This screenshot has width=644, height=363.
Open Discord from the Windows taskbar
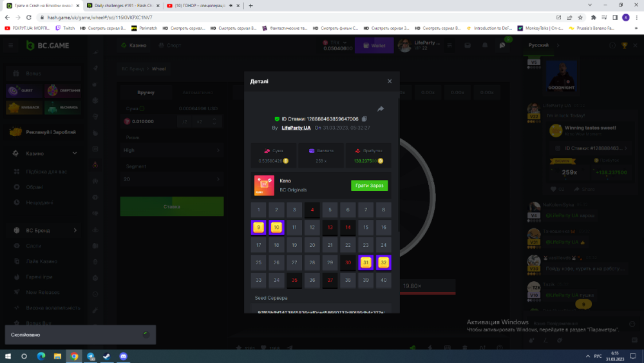tap(124, 356)
